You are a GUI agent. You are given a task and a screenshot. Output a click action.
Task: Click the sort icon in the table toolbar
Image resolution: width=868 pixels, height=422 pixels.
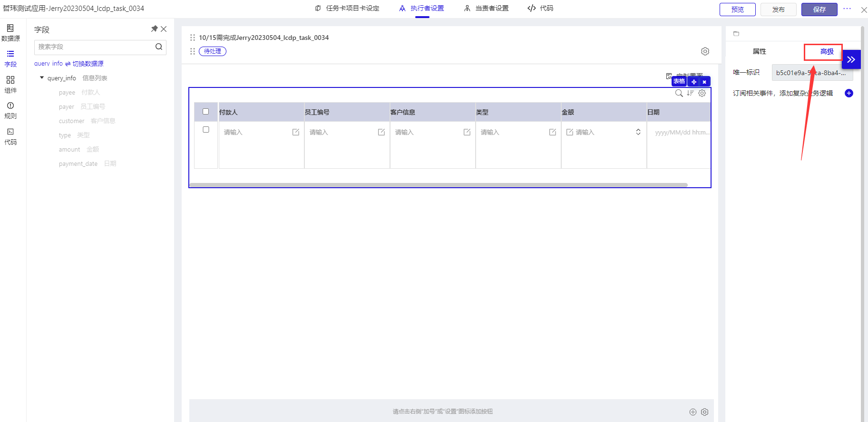pos(690,93)
